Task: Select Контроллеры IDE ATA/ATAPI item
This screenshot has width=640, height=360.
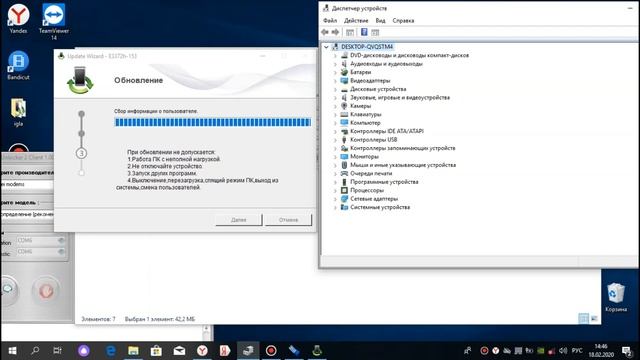Action: pyautogui.click(x=387, y=131)
